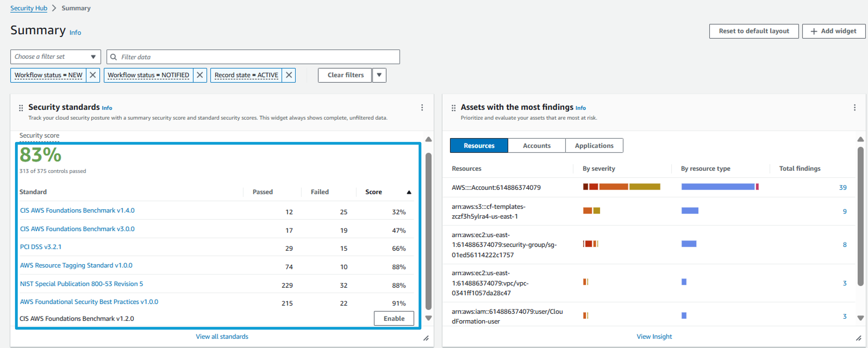Open the 39 total findings link
The width and height of the screenshot is (868, 348).
click(x=842, y=188)
